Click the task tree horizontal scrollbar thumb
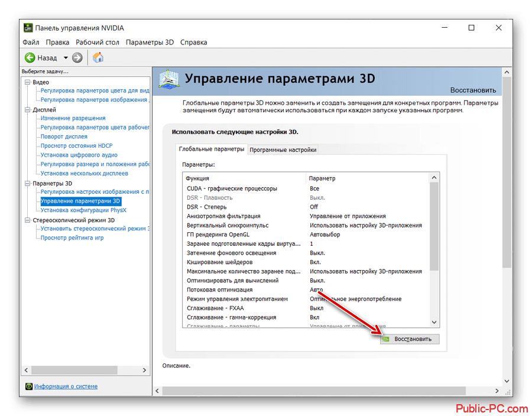 click(x=74, y=370)
